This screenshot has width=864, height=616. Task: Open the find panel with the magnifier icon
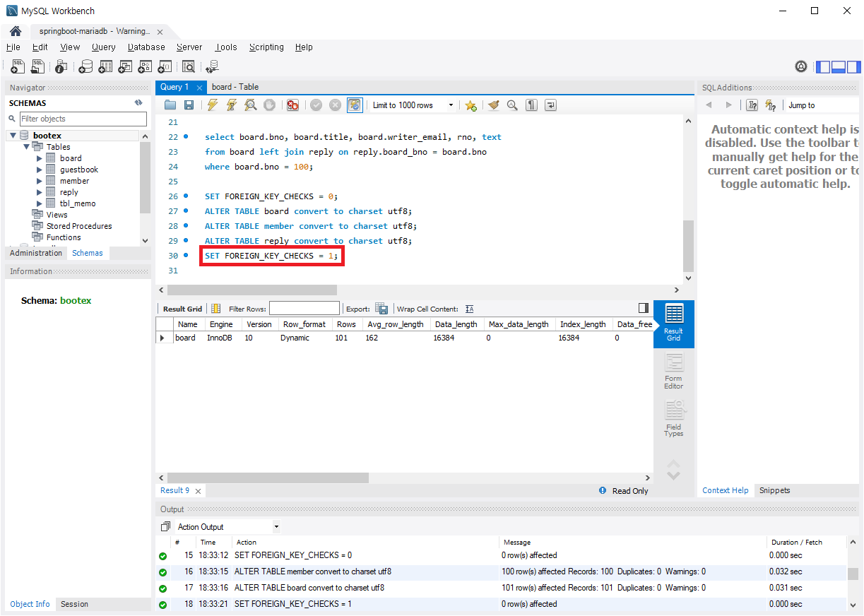512,105
